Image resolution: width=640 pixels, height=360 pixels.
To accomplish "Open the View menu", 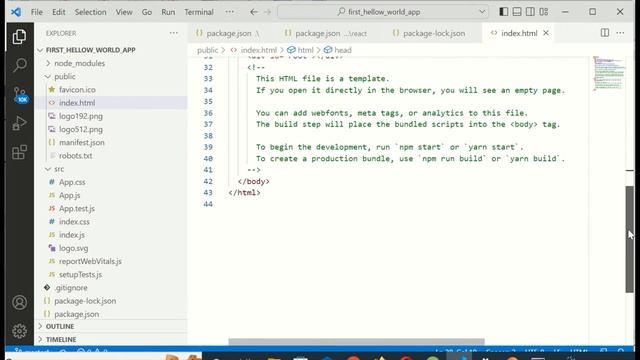I will [124, 12].
